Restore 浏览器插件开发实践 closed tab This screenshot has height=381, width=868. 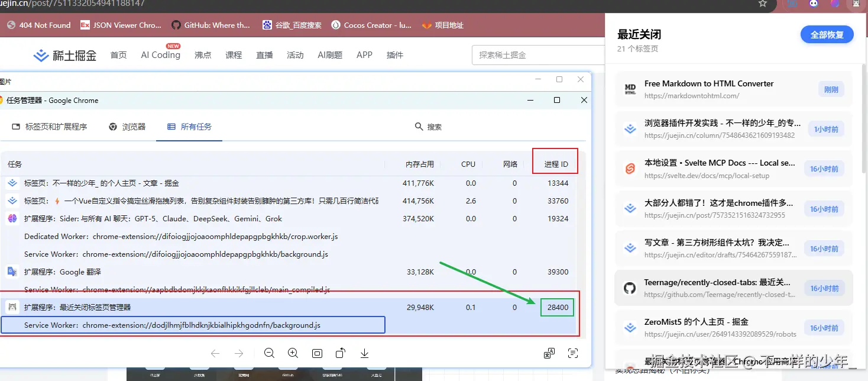click(734, 129)
